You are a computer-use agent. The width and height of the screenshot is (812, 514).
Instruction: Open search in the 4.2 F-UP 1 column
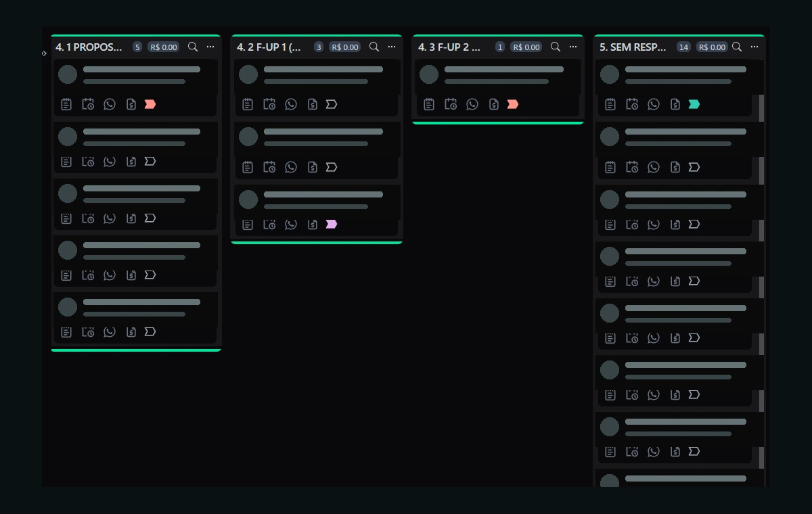(x=374, y=47)
